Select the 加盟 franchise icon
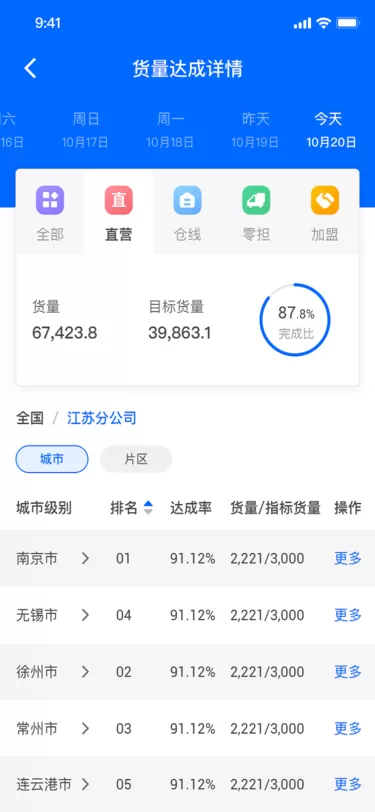Screen dimensions: 375x812 pos(325,200)
